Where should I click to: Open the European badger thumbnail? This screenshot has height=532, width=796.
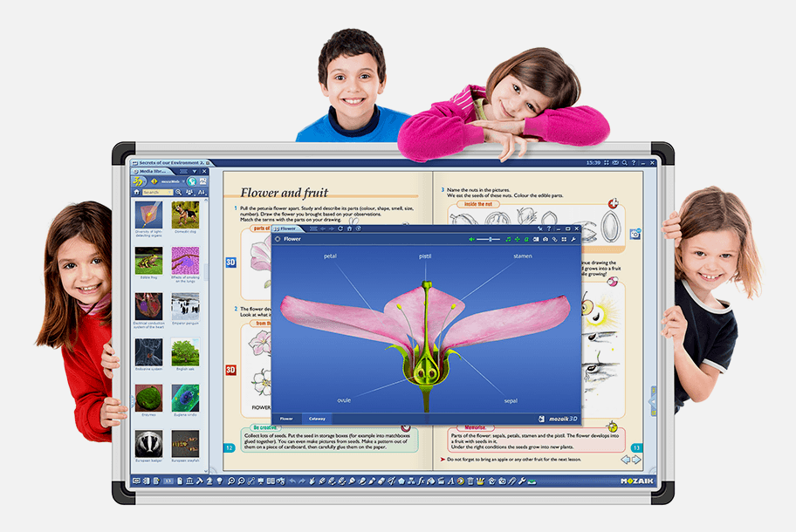[x=148, y=444]
